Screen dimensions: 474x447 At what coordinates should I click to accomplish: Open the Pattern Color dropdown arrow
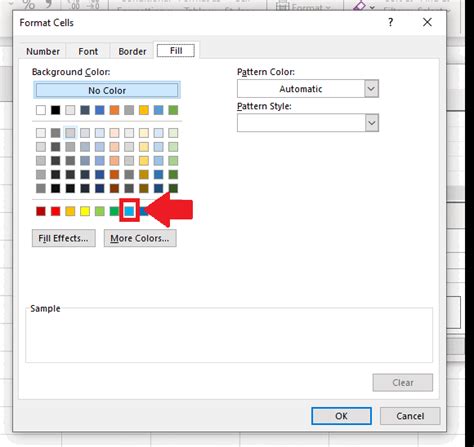tap(371, 89)
